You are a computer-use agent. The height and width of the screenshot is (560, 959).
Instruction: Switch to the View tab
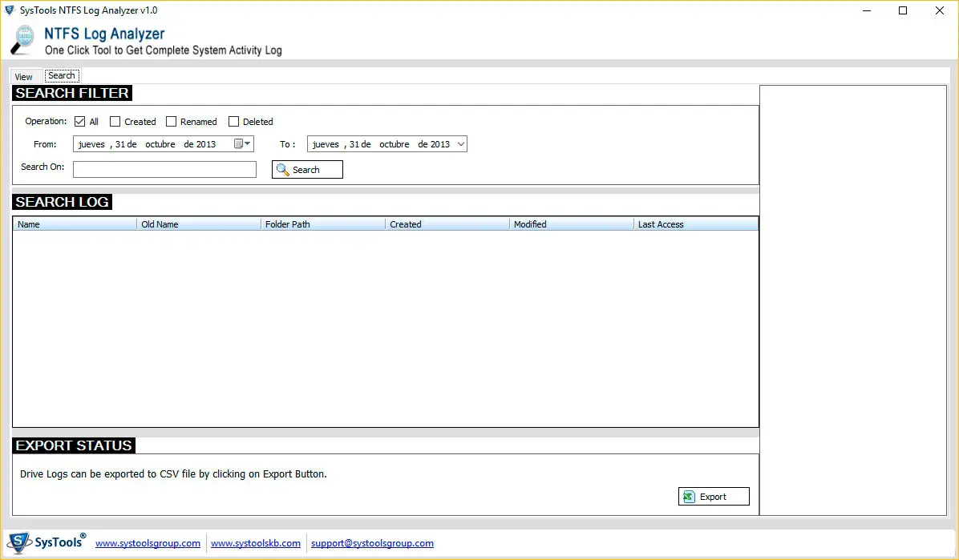24,77
